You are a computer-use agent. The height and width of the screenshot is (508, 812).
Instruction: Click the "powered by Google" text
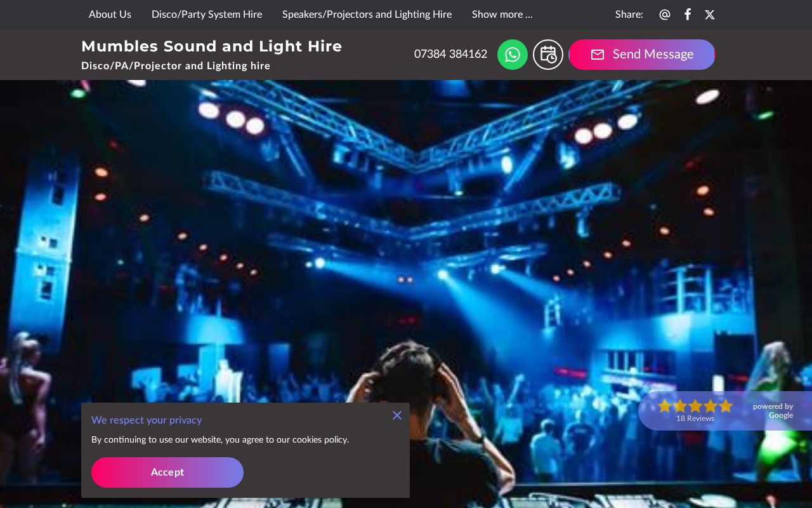(773, 411)
